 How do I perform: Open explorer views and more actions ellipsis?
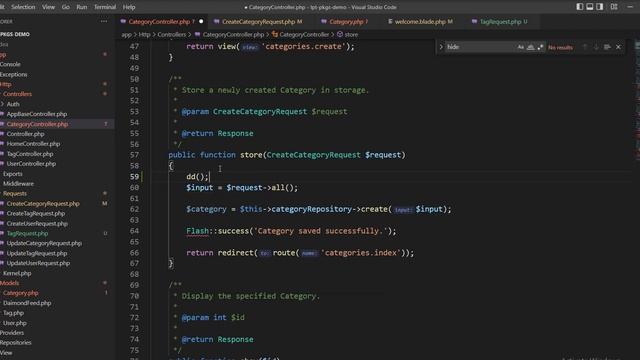(104, 22)
